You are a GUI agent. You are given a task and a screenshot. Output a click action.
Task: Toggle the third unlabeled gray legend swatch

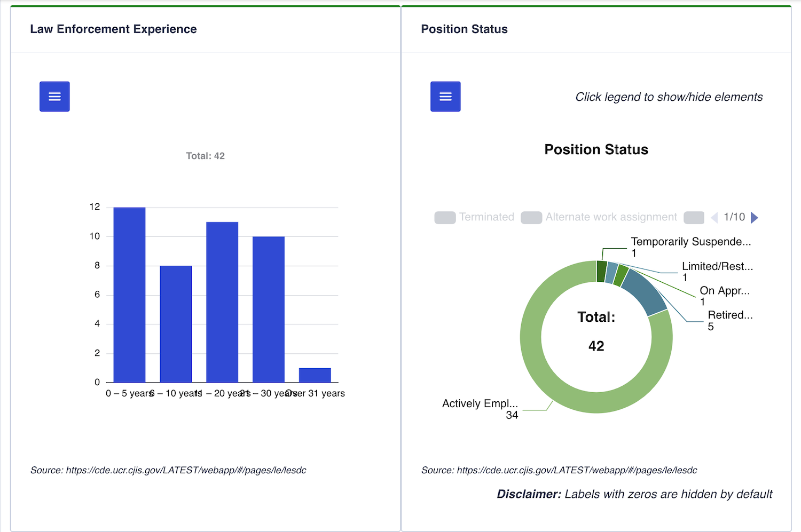point(694,217)
